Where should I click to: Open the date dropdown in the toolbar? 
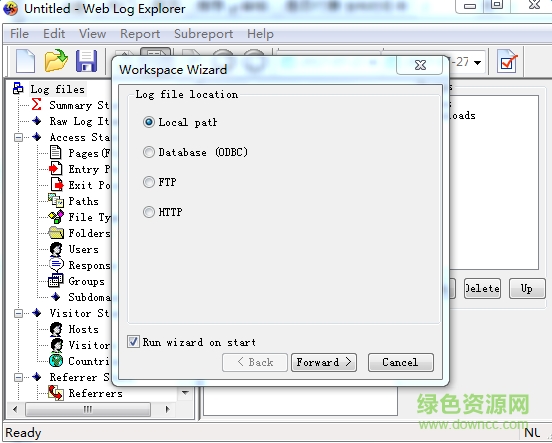(477, 63)
